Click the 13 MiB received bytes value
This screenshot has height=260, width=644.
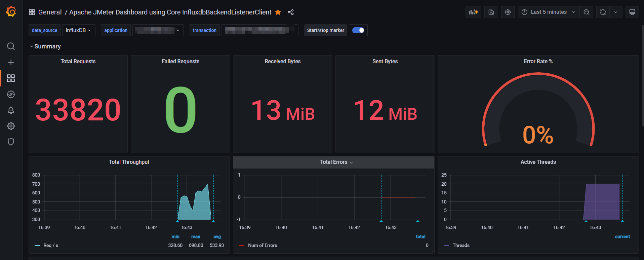pyautogui.click(x=283, y=110)
